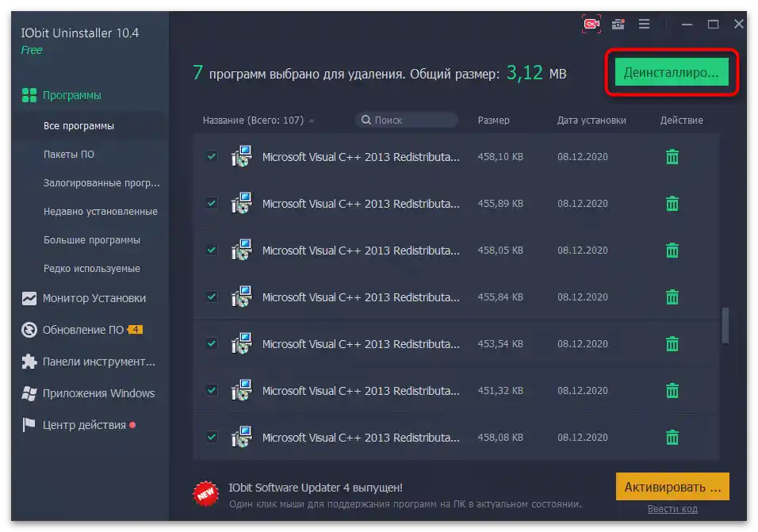Click the Обновление ПО refresh icon

pyautogui.click(x=29, y=330)
